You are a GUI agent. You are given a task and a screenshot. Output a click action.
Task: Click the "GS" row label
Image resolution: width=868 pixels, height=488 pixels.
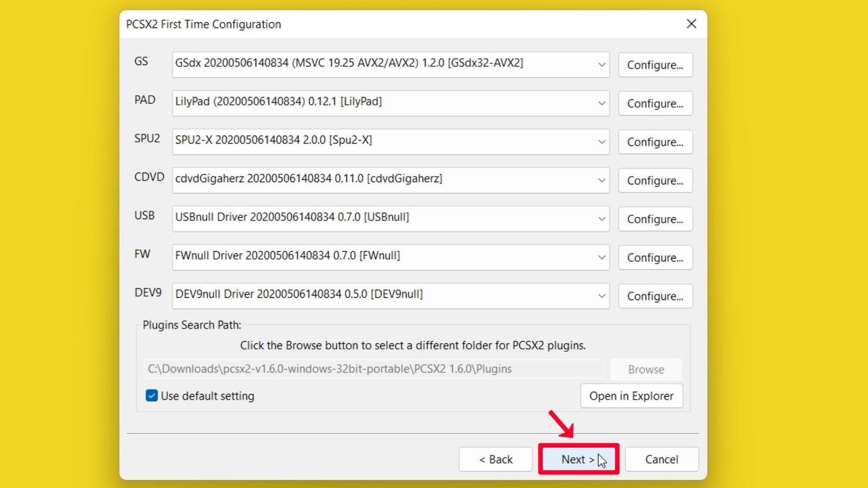tap(141, 61)
